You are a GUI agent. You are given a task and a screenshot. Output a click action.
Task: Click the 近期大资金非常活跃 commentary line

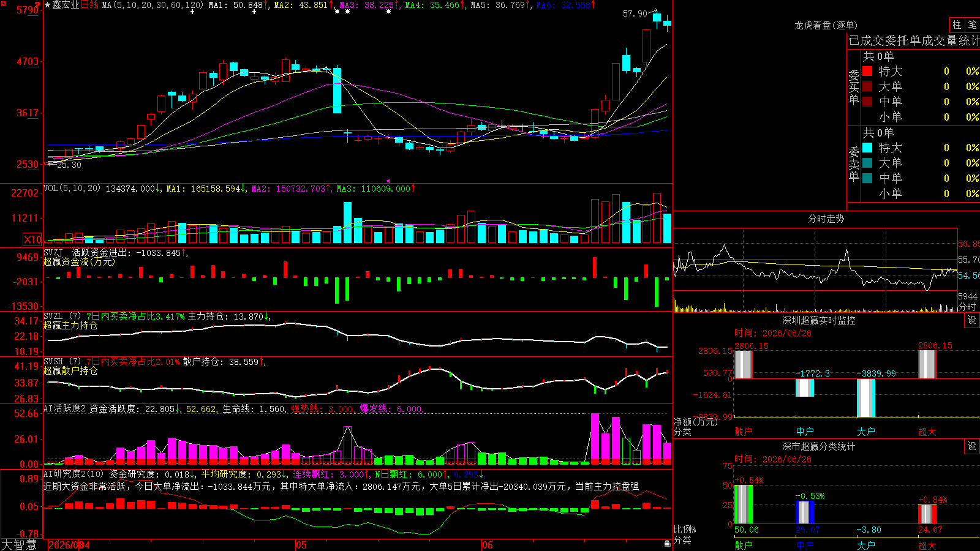tap(341, 486)
